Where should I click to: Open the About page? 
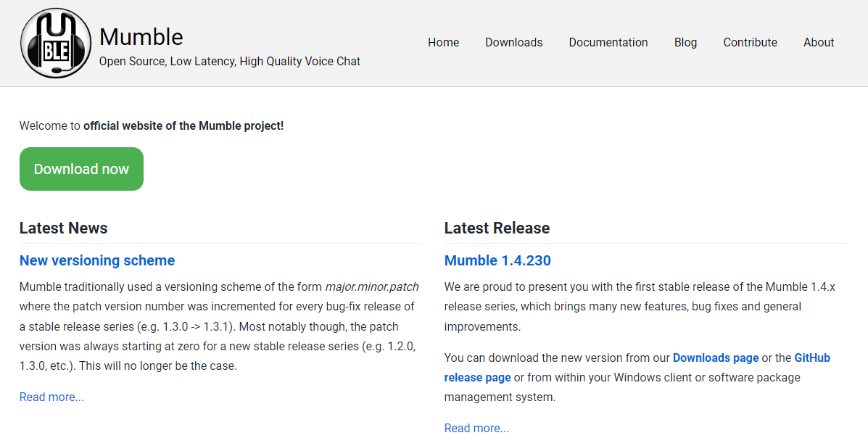[x=818, y=42]
